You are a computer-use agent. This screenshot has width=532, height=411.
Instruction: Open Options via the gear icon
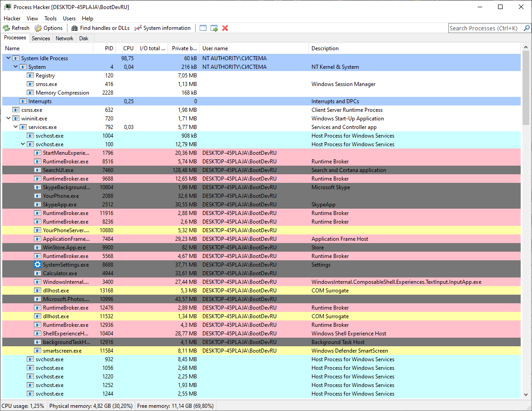(38, 28)
